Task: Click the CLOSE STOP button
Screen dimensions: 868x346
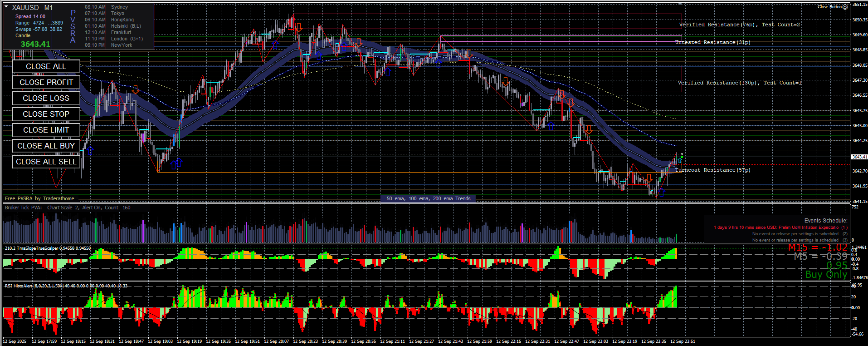Action: (46, 114)
